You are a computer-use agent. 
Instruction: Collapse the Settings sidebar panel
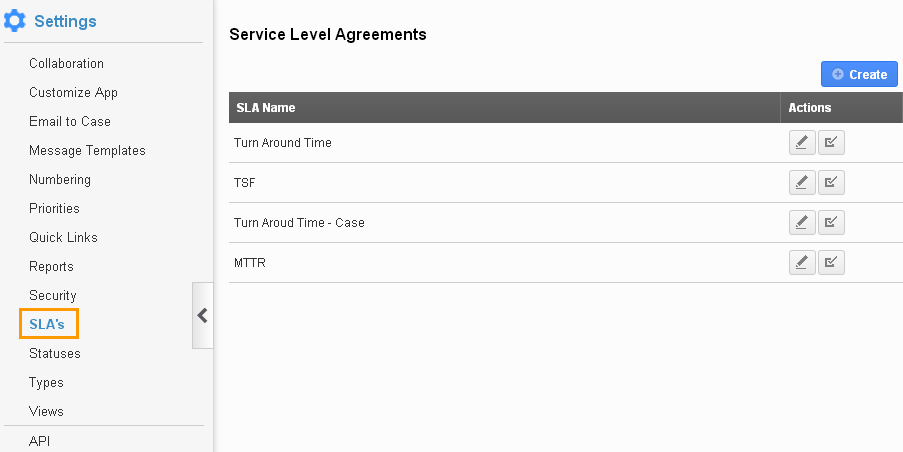[x=202, y=315]
